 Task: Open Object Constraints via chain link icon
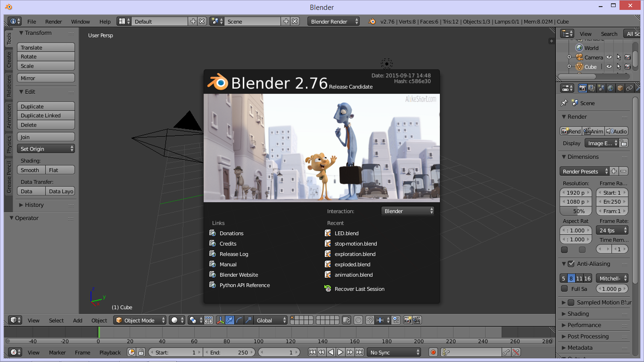[x=630, y=88]
